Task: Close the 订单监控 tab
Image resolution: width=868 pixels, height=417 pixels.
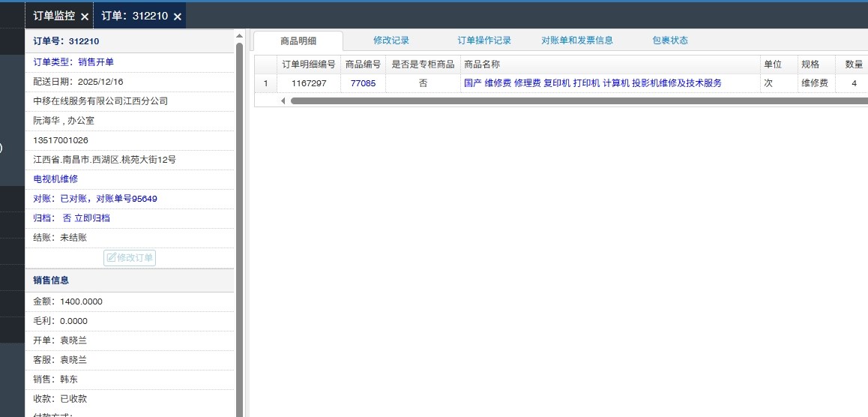Action: 85,16
